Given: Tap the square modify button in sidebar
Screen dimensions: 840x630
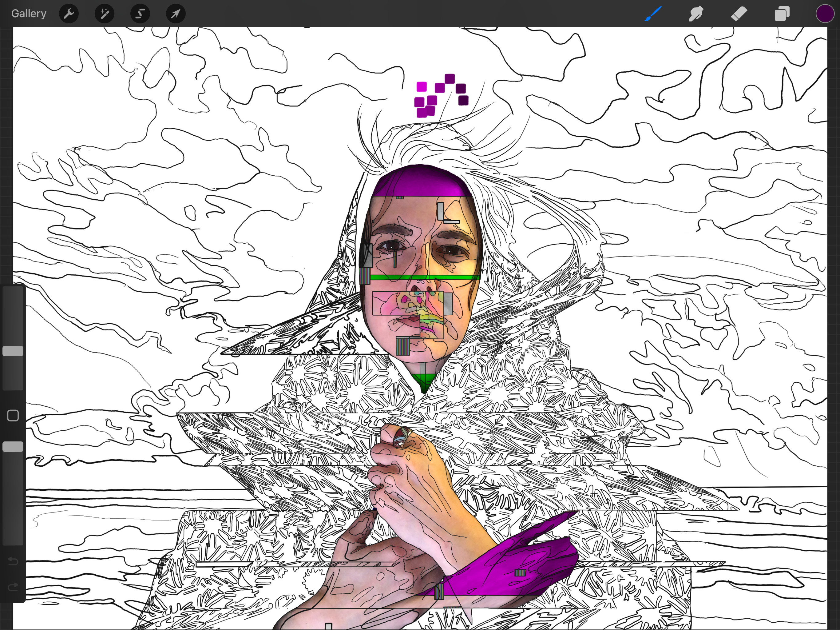Looking at the screenshot, I should coord(13,415).
